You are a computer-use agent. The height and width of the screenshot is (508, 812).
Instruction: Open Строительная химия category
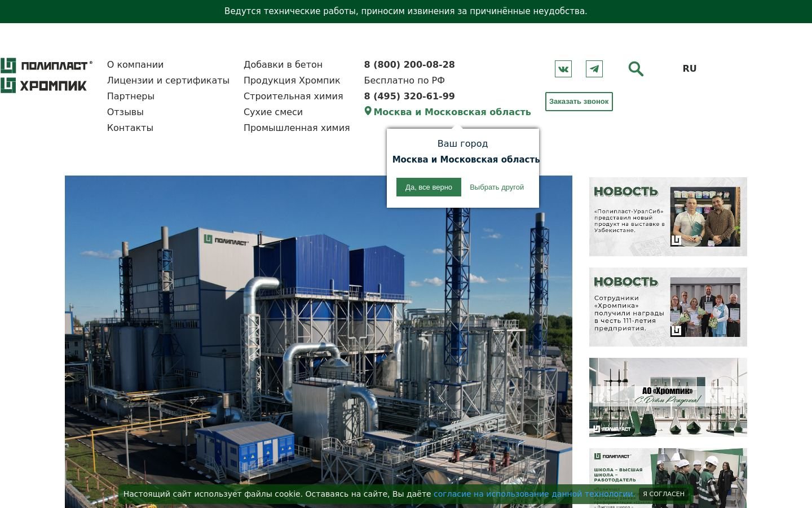click(293, 96)
